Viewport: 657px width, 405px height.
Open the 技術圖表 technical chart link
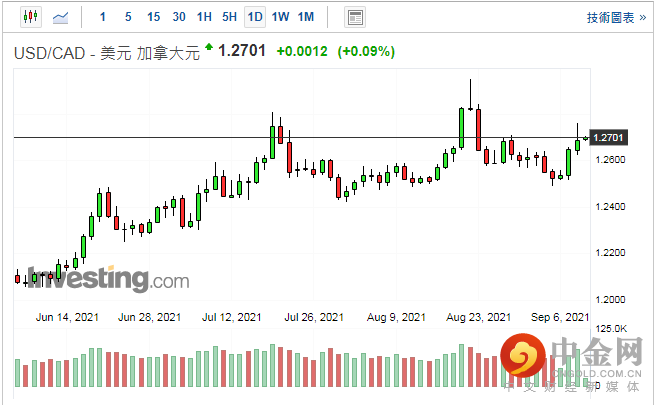point(616,18)
